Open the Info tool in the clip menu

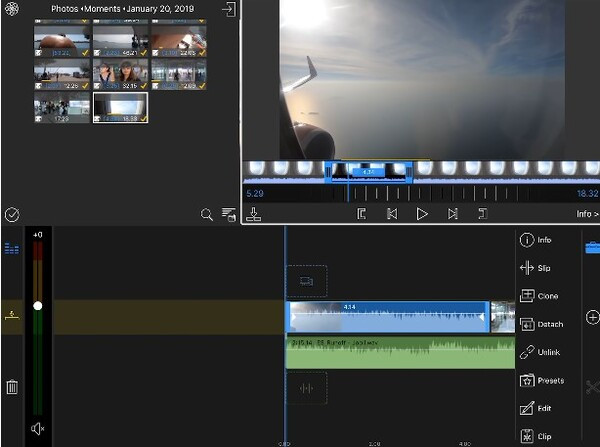[x=536, y=240]
